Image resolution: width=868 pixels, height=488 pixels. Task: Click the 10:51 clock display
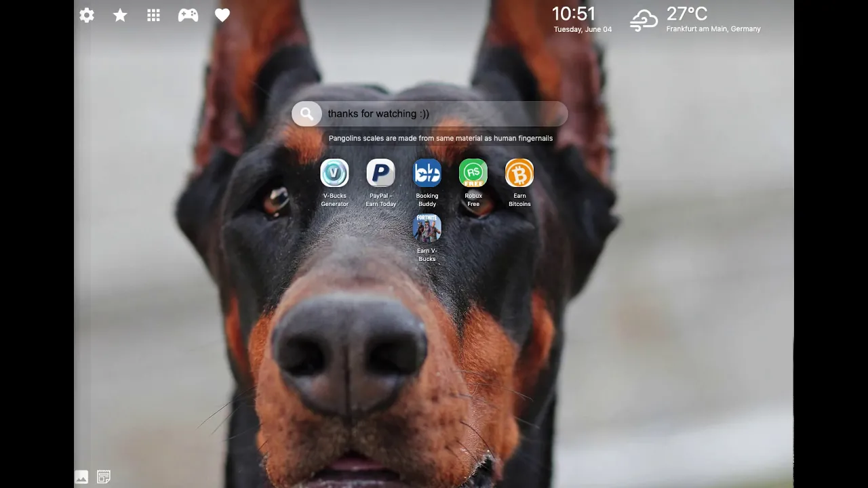[x=573, y=14]
